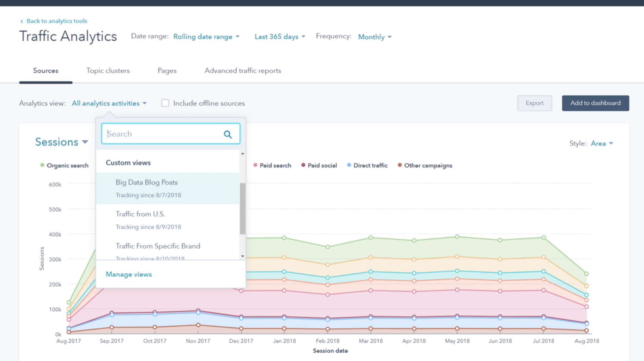Toggle the Direct traffic legend item
The width and height of the screenshot is (644, 361).
(367, 166)
